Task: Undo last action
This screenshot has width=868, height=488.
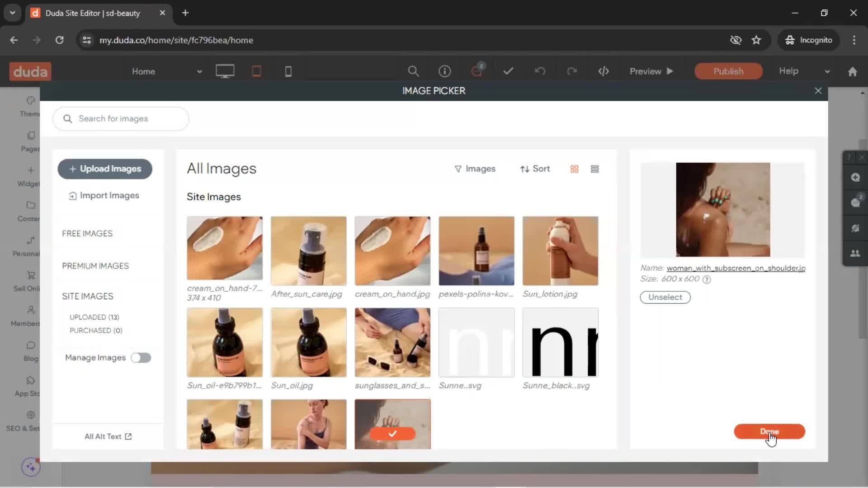Action: 540,71
